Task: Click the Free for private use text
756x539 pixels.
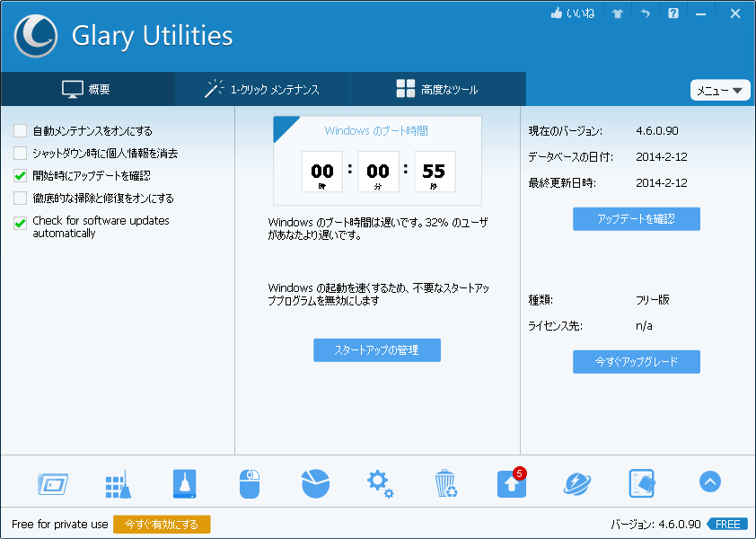Action: coord(60,525)
